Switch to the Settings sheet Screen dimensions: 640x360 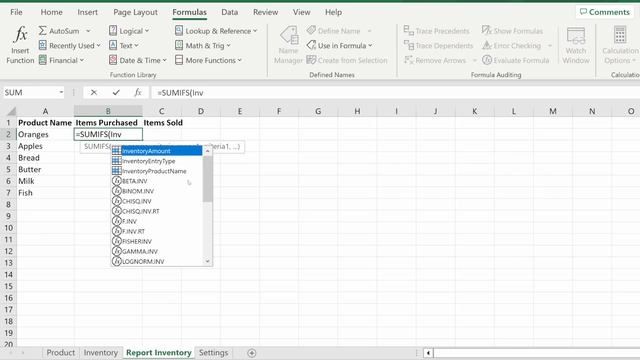tap(213, 353)
